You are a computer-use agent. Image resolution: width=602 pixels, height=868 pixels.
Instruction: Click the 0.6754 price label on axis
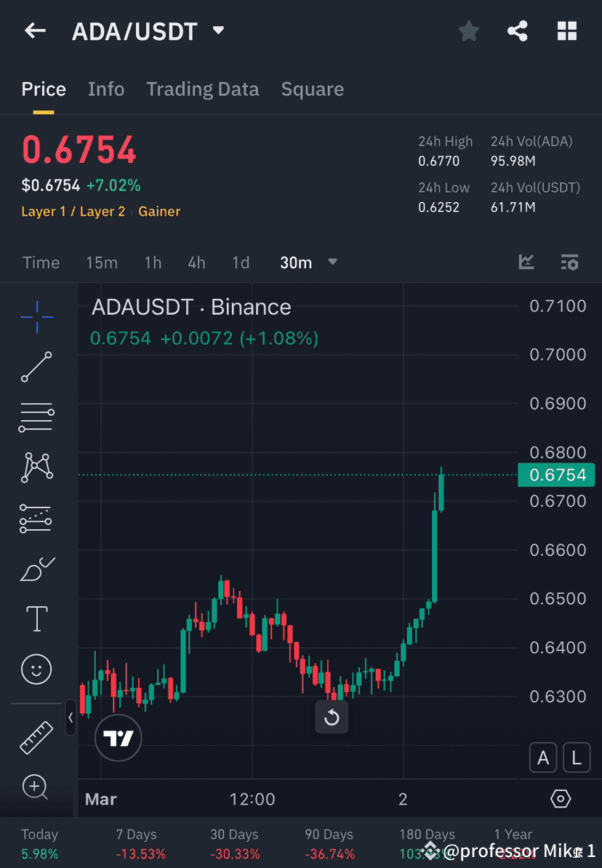click(556, 475)
